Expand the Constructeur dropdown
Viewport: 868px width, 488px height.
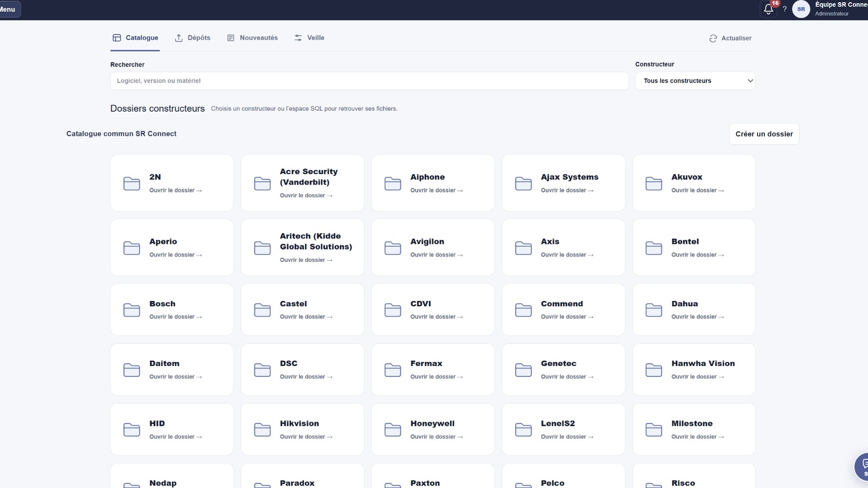695,81
